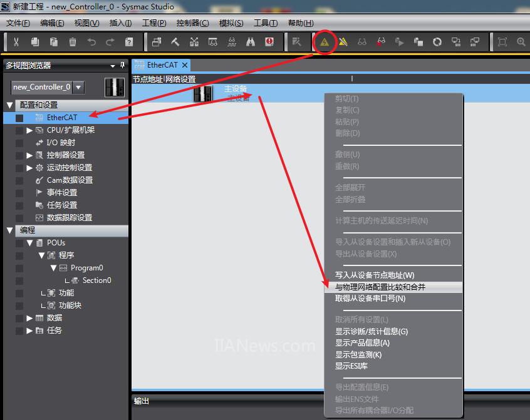530x420 pixels.
Task: Open the 帮助(H) menu
Action: pyautogui.click(x=301, y=23)
